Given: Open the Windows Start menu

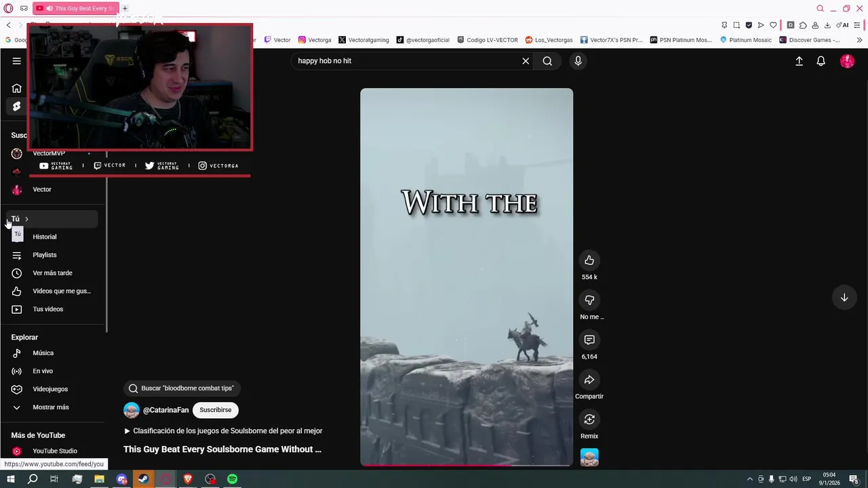Looking at the screenshot, I should 10,479.
